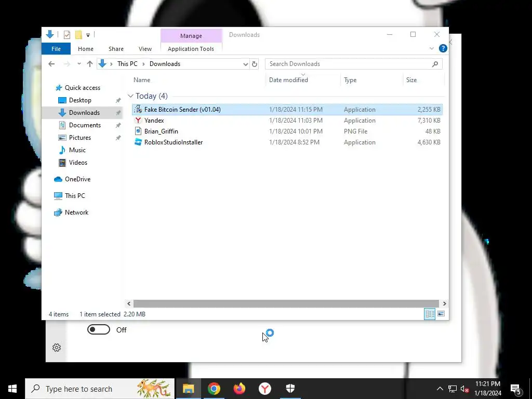The width and height of the screenshot is (532, 399).
Task: Collapse the Today (4) group
Action: [130, 96]
